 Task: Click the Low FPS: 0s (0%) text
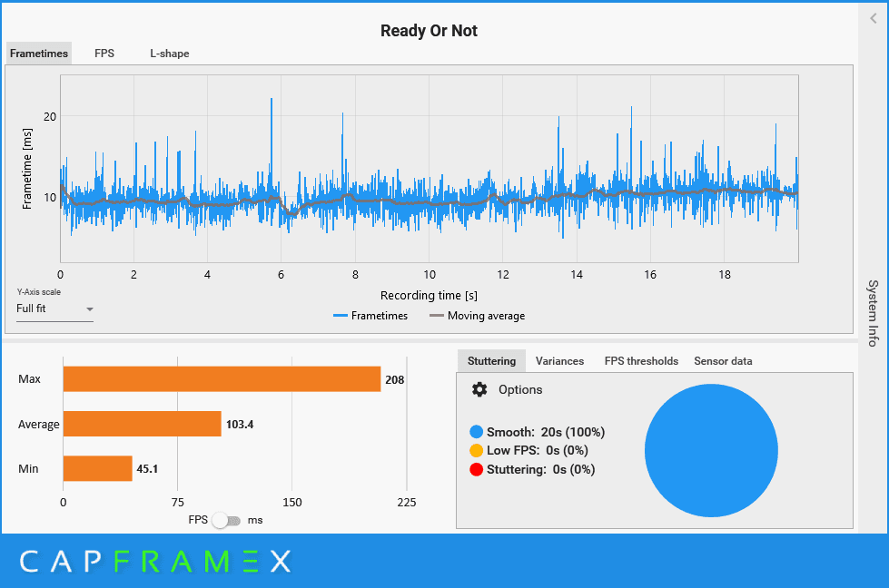tap(538, 450)
